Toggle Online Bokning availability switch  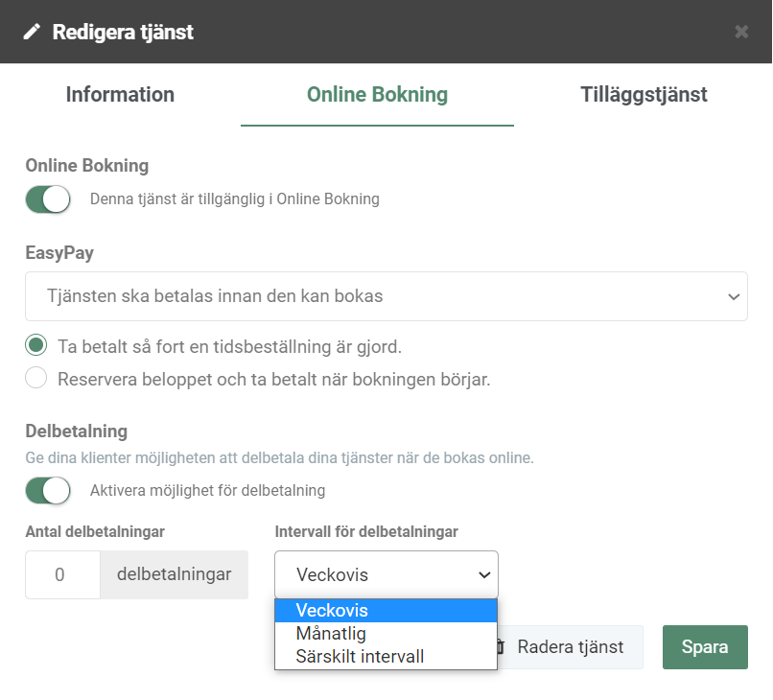pyautogui.click(x=48, y=199)
